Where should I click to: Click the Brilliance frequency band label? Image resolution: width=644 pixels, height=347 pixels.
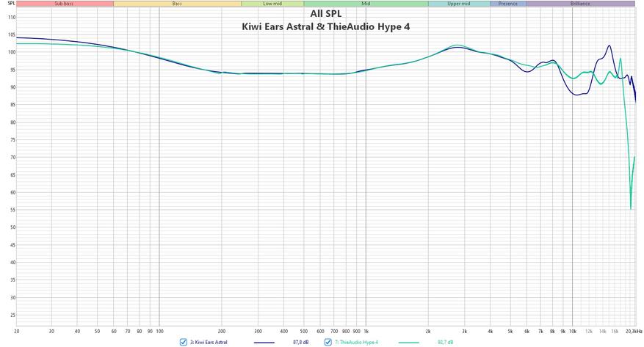coord(580,4)
